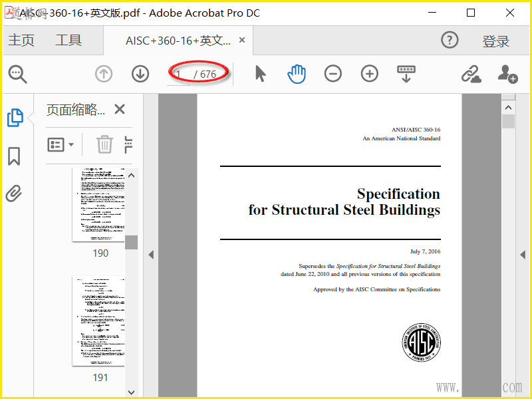Viewport: 532px width, 399px height.
Task: Open bookmarks panel icon
Action: tap(14, 156)
